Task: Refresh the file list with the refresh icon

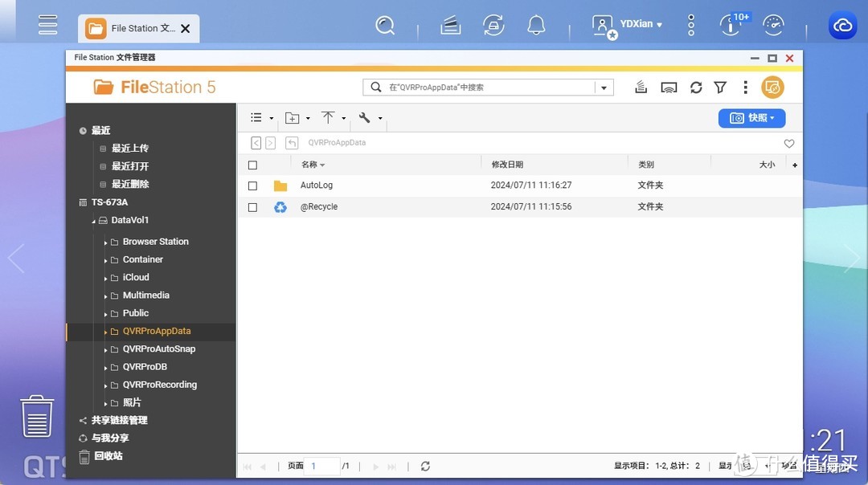Action: [x=696, y=87]
